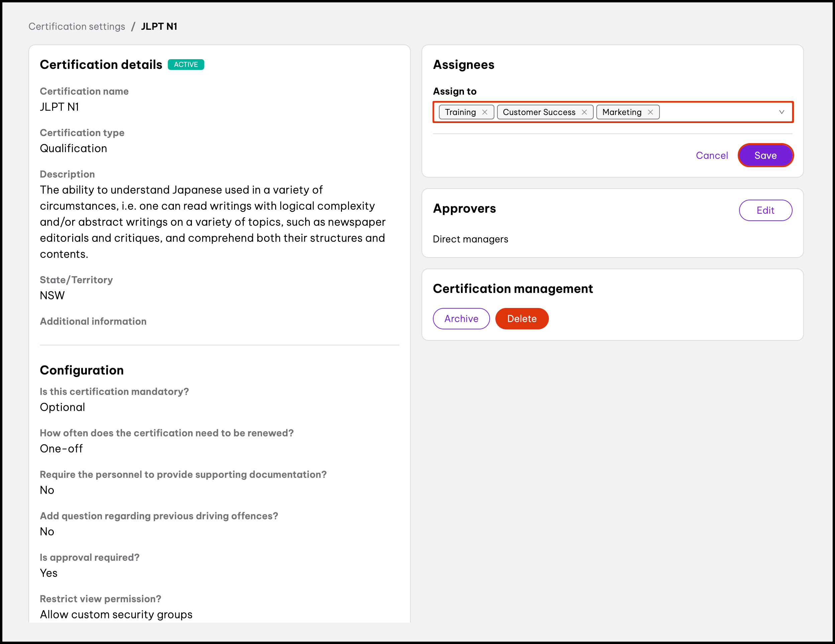The width and height of the screenshot is (835, 644).
Task: Click the certification description paragraph
Action: click(213, 222)
